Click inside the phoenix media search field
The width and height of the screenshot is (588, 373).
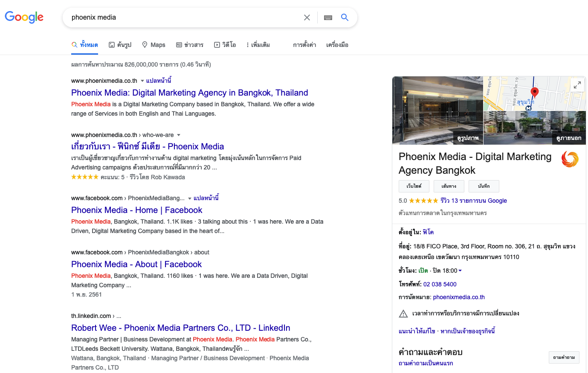pos(183,17)
